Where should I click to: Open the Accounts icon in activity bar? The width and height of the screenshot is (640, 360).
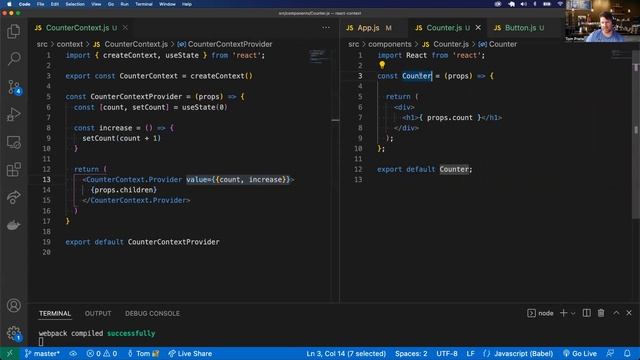pos(13,305)
